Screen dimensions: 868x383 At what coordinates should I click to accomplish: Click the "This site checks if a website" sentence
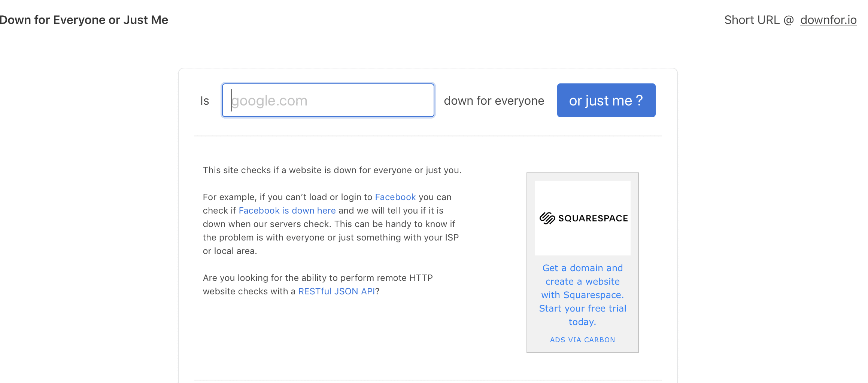tap(332, 170)
